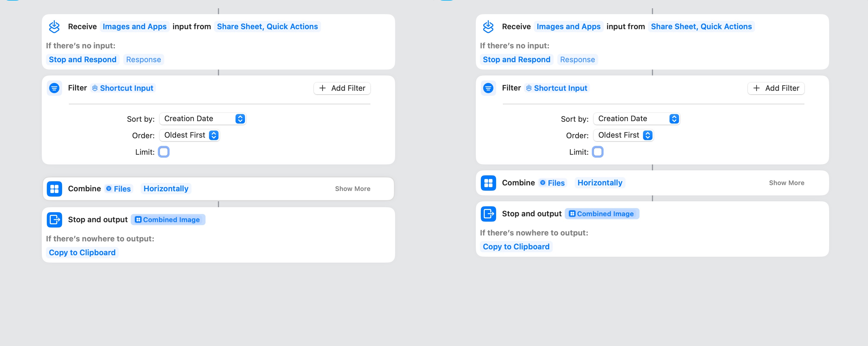Viewport: 868px width, 346px height.
Task: Enable the Limit checkbox in left Filter action
Action: click(x=164, y=152)
